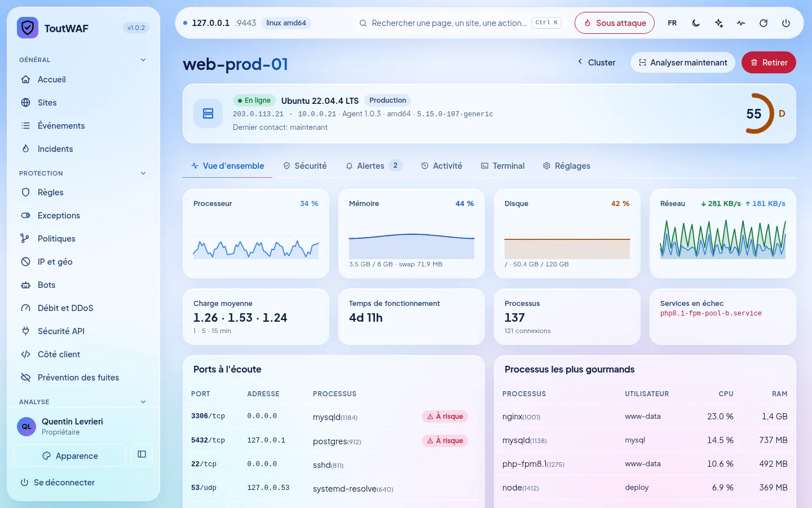Collapse the sidebar with the panel toggle
Screen dimensions: 812x508
coord(142,454)
